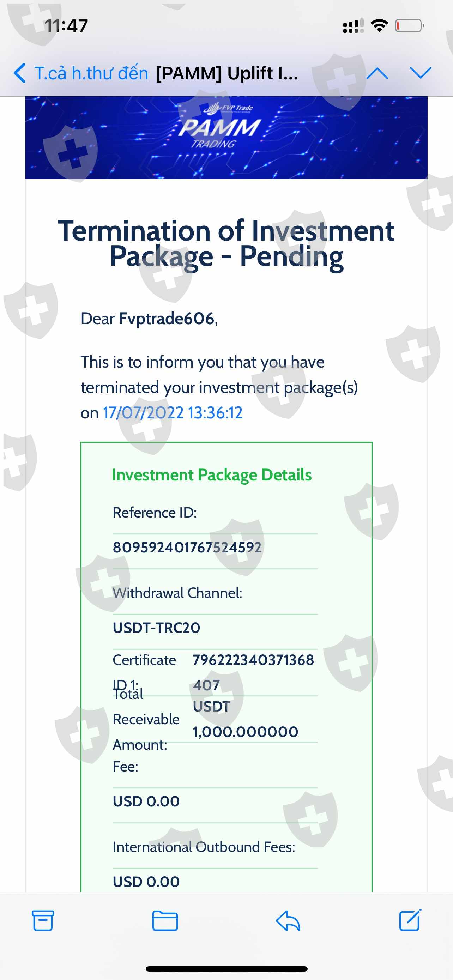The width and height of the screenshot is (453, 980).
Task: Tap the Investment Package Details header
Action: coord(211,475)
